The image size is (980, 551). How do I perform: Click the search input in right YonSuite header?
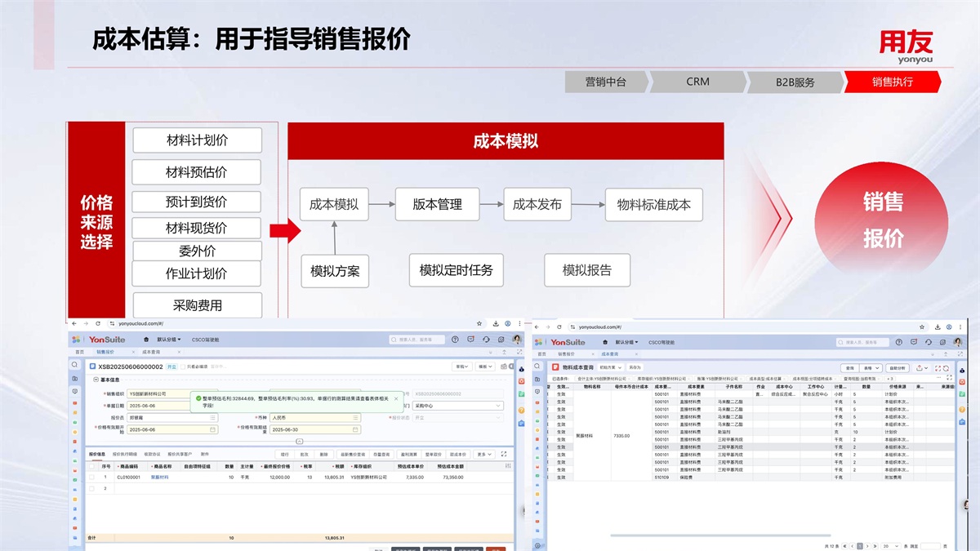click(864, 342)
